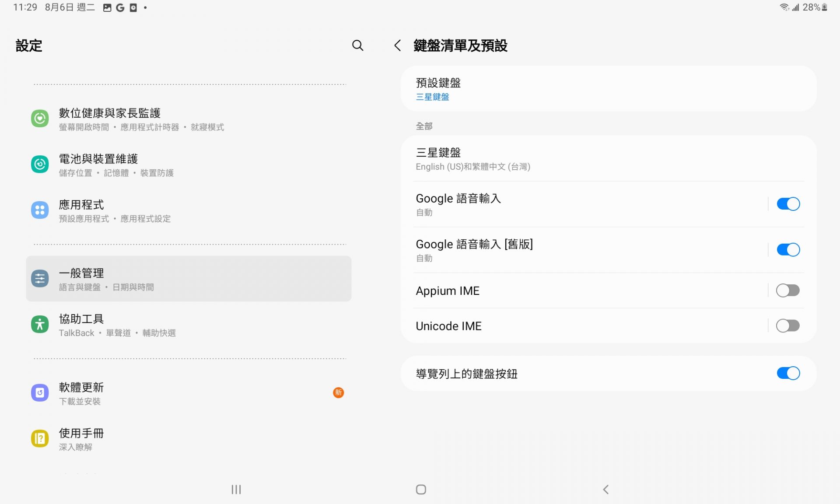This screenshot has width=840, height=504.
Task: Turn off 導覽列上的鍵盤按鈕 toggle
Action: click(x=787, y=373)
